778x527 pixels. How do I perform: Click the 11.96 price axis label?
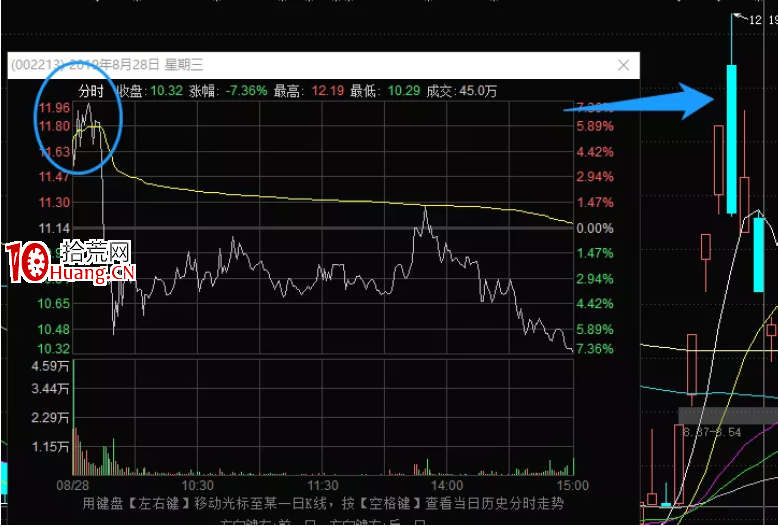[55, 108]
